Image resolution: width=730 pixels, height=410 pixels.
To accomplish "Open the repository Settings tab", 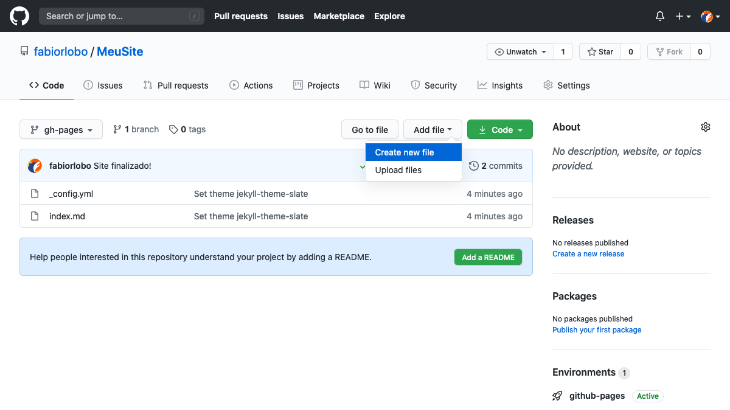I will [x=567, y=86].
